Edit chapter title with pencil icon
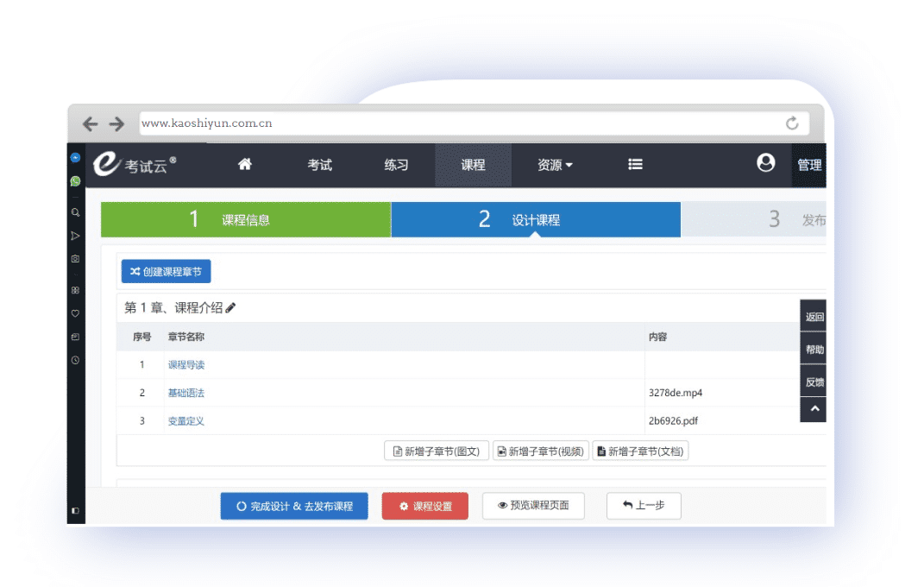This screenshot has width=924, height=587. (230, 307)
